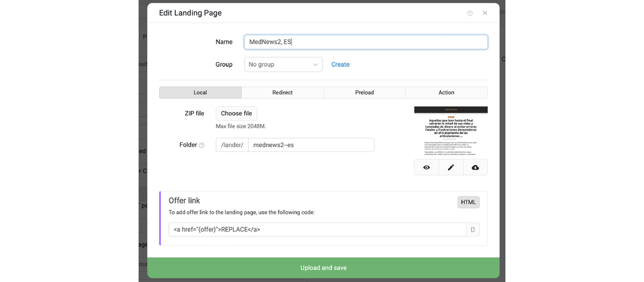Click the HTML button in Offer link
644x282 pixels.
click(x=468, y=202)
